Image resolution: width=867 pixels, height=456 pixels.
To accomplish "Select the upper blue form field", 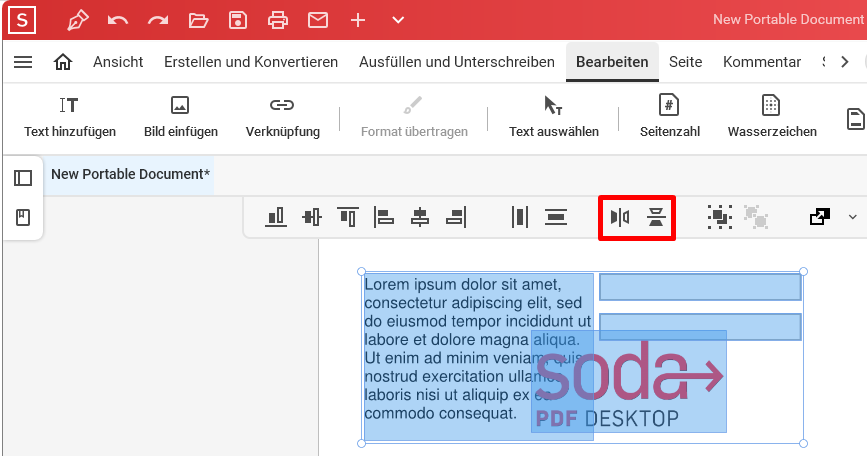I will pos(700,287).
